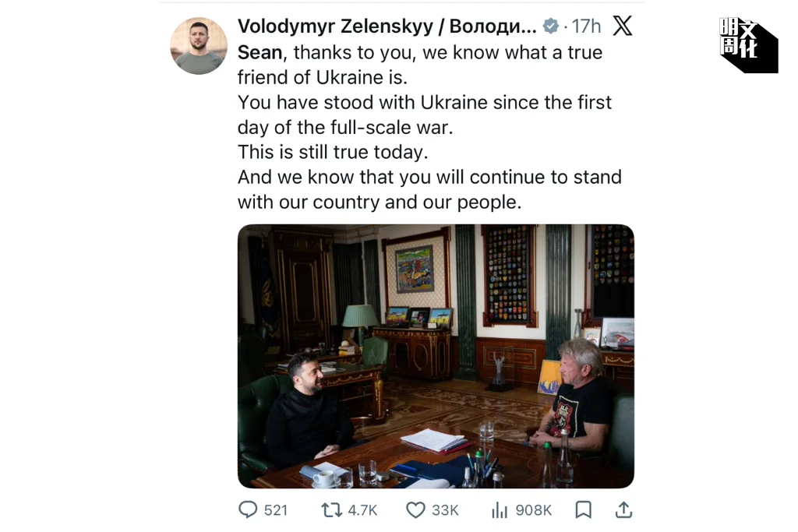Click the 4.7K reposts count
This screenshot has height=532, width=798.
click(x=362, y=510)
